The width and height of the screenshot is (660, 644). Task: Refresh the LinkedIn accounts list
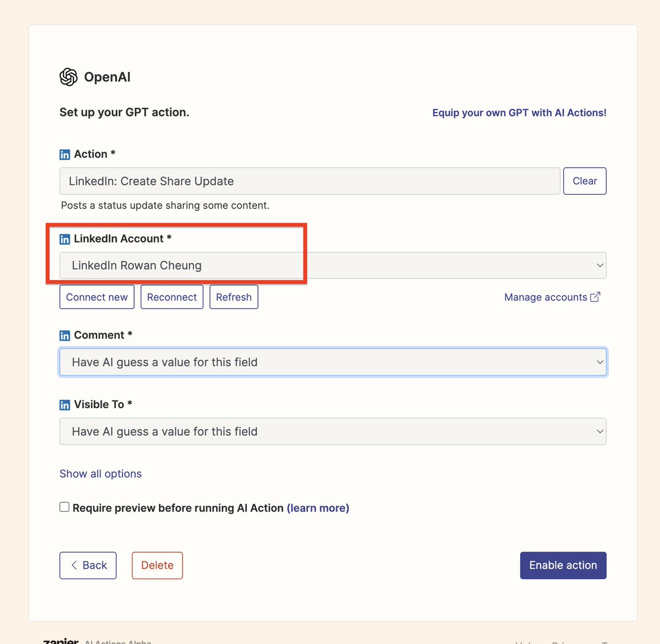[x=234, y=297]
